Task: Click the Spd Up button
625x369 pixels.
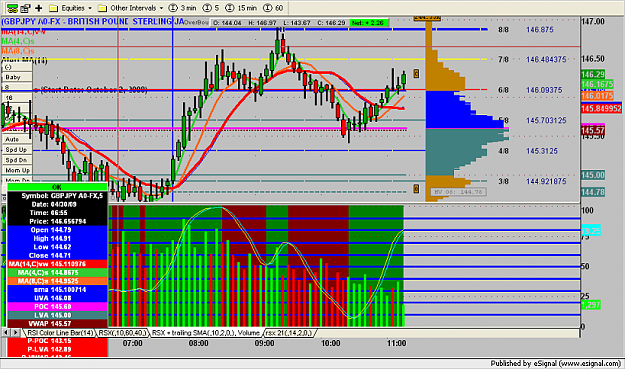Action: point(17,149)
